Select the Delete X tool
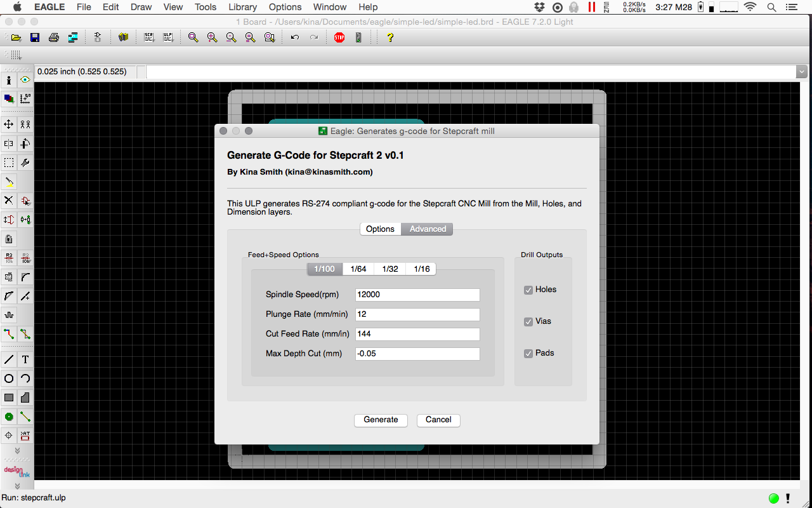Viewport: 812px width, 508px height. (x=9, y=201)
